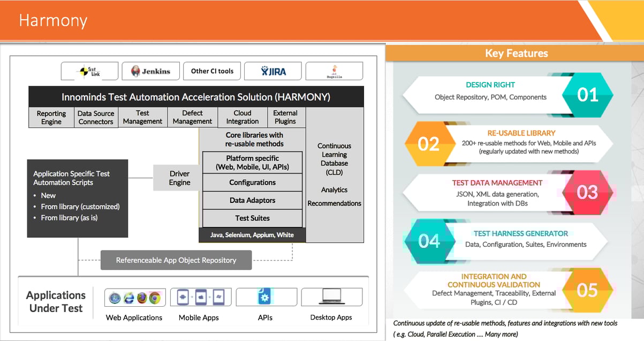Select the Apple device icon under Mobile Apps
Screen dimensions: 644x341
pos(201,297)
